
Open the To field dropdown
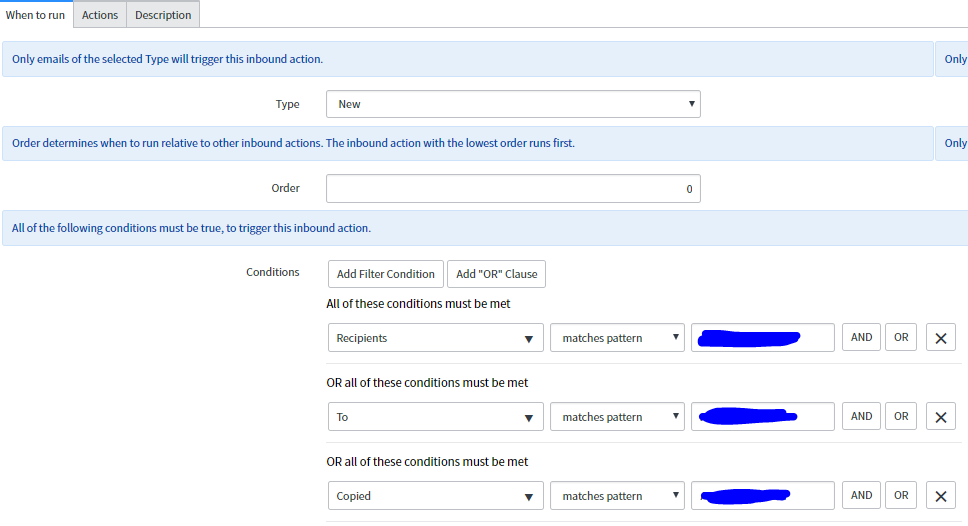click(435, 417)
